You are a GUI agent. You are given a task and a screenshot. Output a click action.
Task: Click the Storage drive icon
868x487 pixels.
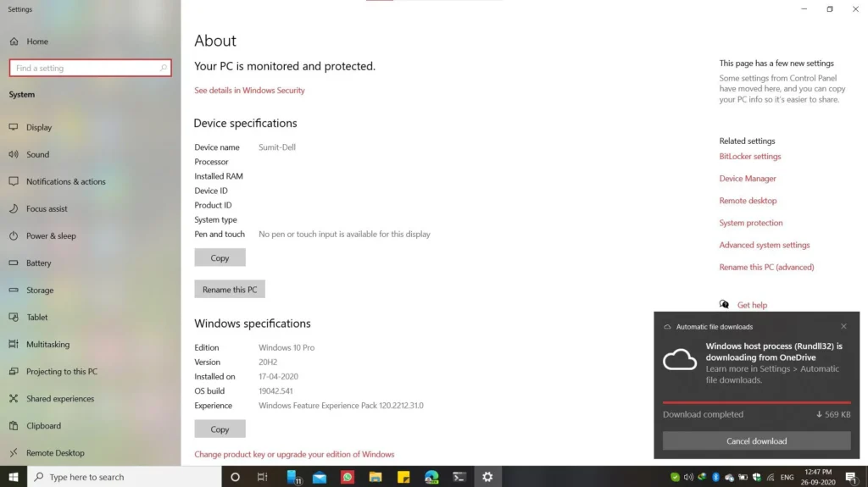coord(14,290)
